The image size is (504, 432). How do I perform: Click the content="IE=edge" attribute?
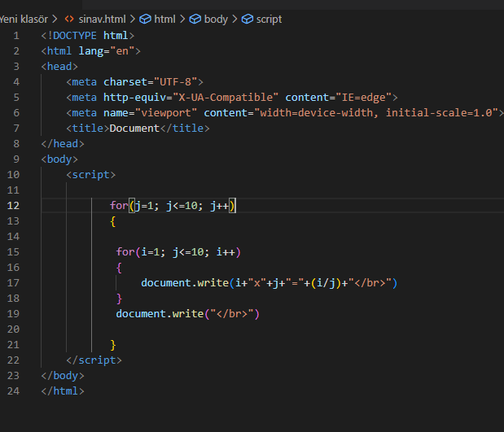[x=339, y=98]
